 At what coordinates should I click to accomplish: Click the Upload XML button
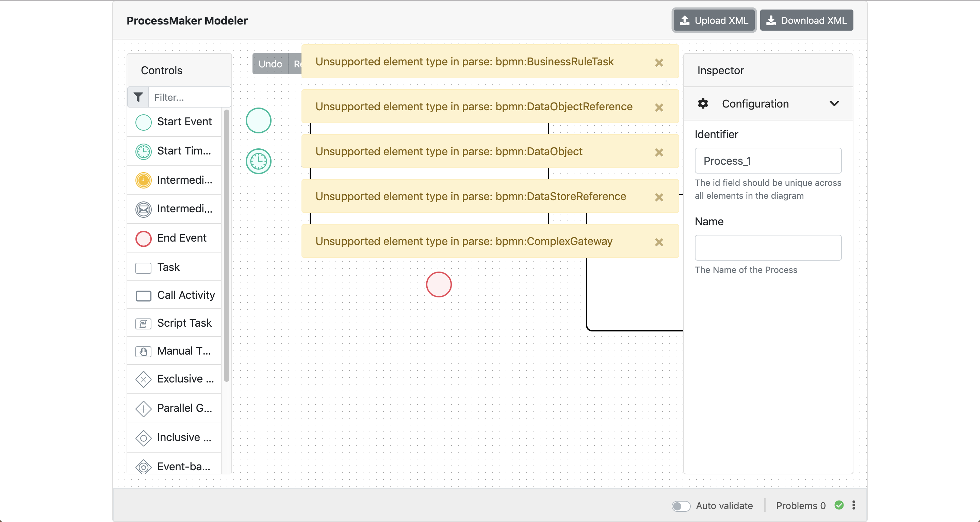tap(714, 20)
